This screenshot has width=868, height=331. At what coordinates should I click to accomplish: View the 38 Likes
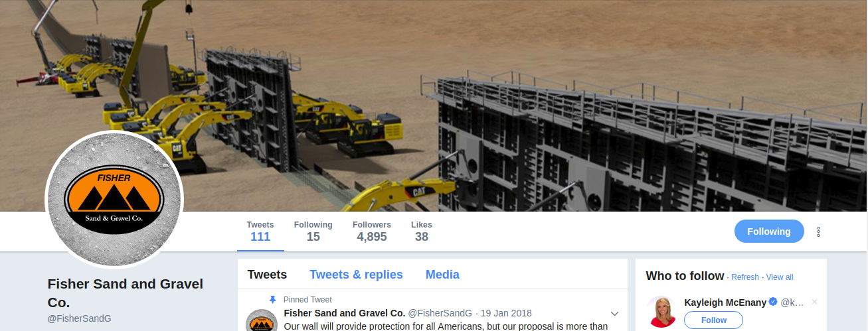click(x=422, y=232)
